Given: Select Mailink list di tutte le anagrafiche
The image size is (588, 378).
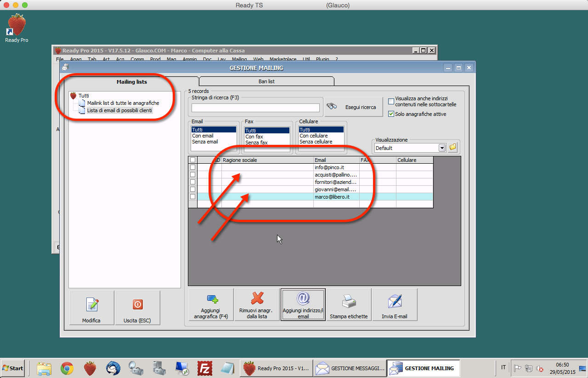Looking at the screenshot, I should 123,103.
